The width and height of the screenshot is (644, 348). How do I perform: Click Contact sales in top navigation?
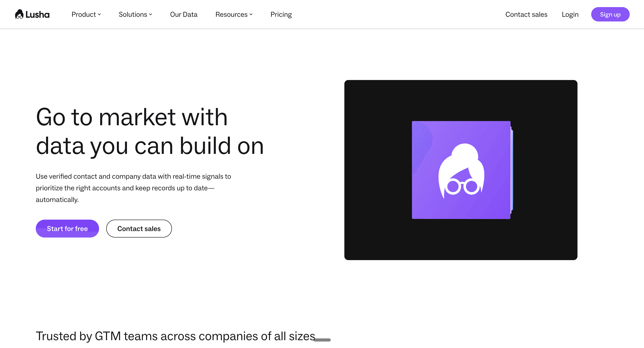pyautogui.click(x=526, y=15)
